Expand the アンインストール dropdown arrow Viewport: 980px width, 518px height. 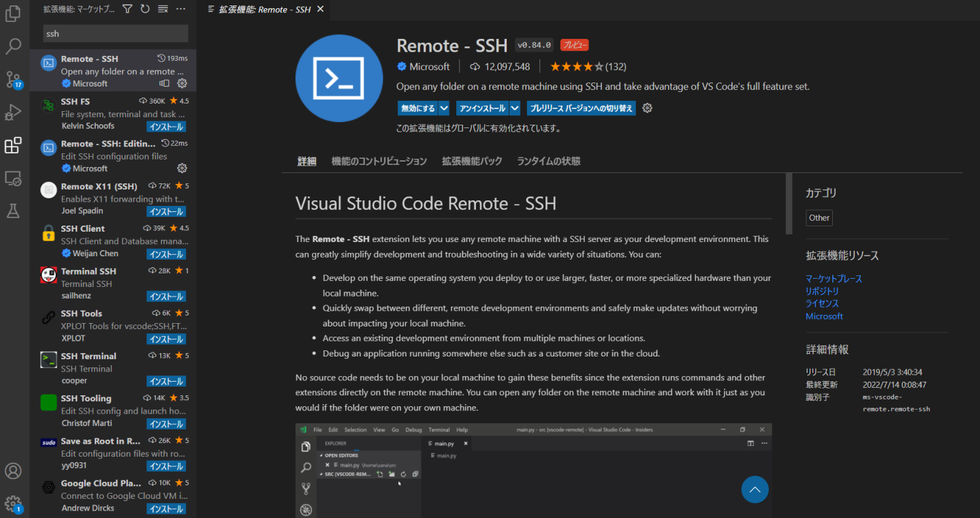click(515, 108)
